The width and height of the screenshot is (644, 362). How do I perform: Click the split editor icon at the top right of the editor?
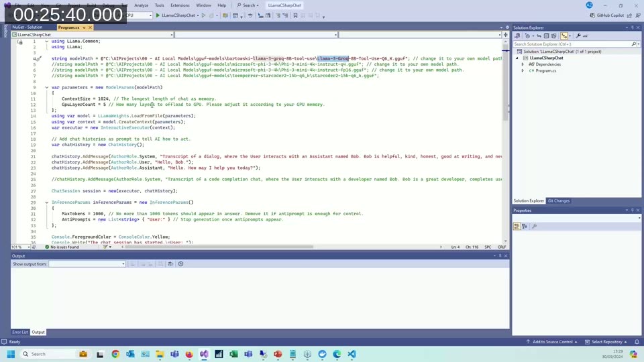click(506, 35)
